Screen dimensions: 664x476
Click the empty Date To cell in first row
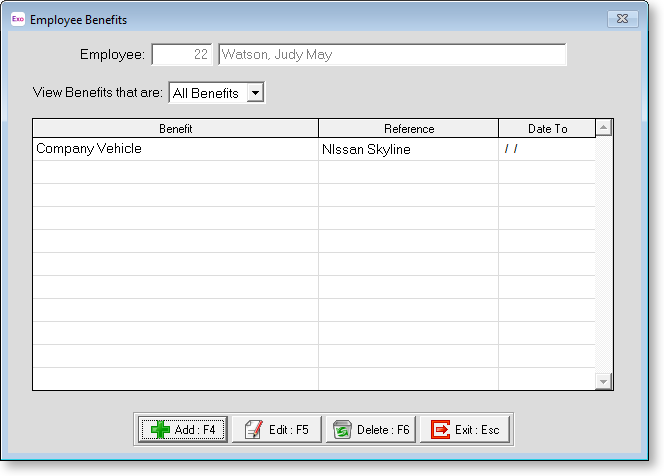pyautogui.click(x=546, y=150)
